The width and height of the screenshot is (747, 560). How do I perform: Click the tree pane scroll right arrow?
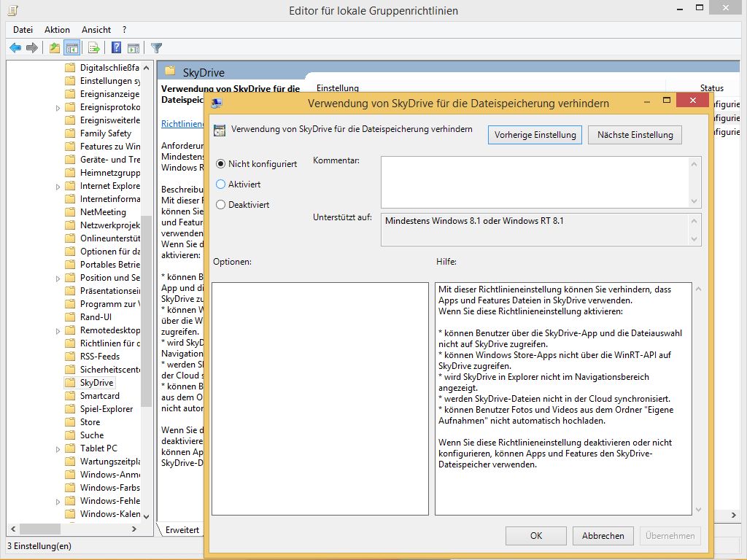tap(134, 529)
